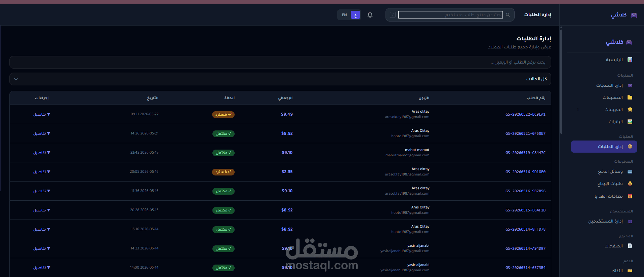Open الصفحات page icon in sidebar

[x=630, y=246]
